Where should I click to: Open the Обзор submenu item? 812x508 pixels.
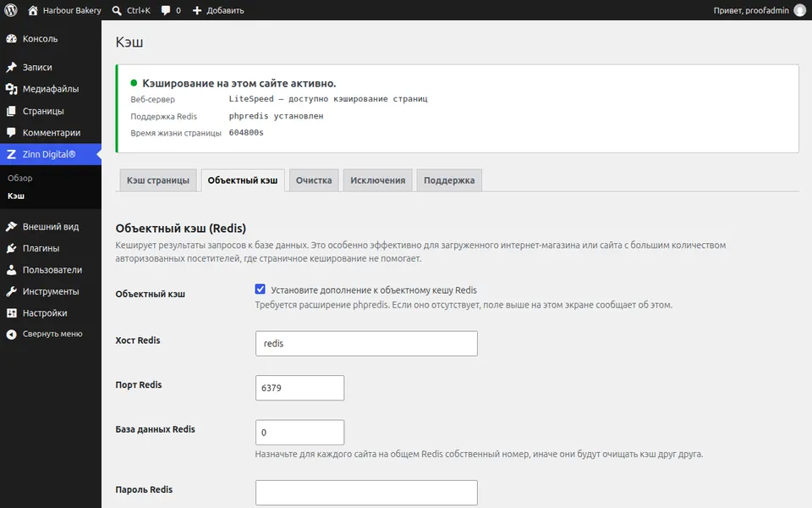coord(19,179)
